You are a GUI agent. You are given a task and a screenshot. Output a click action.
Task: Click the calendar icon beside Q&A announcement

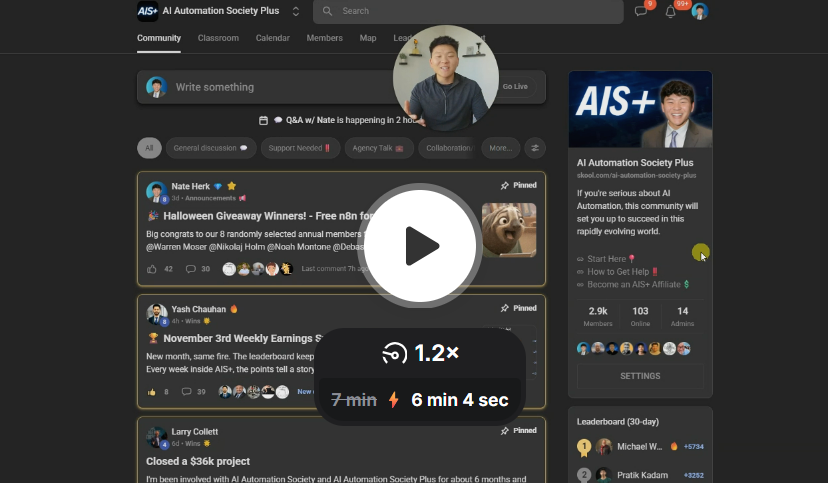coord(263,120)
